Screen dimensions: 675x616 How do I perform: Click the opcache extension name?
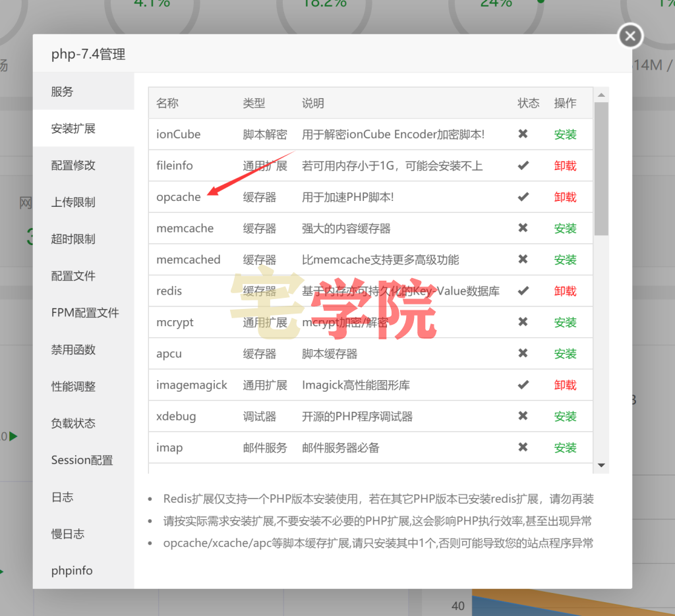pyautogui.click(x=178, y=197)
